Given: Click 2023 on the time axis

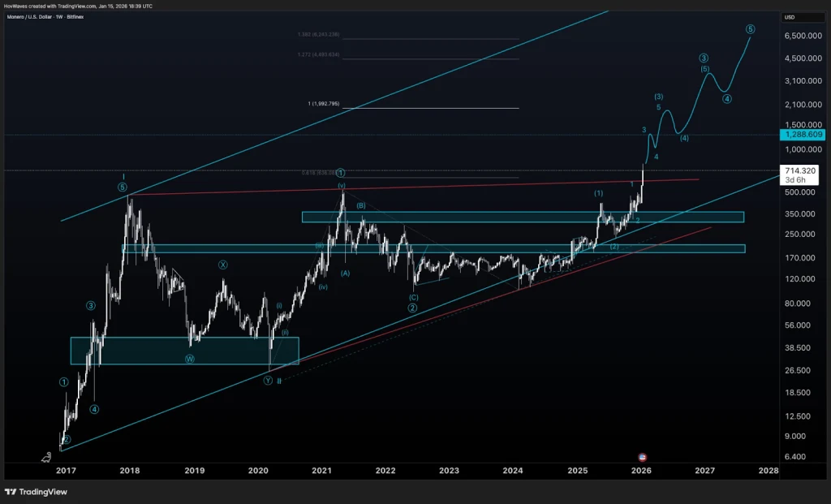Looking at the screenshot, I should tap(449, 471).
